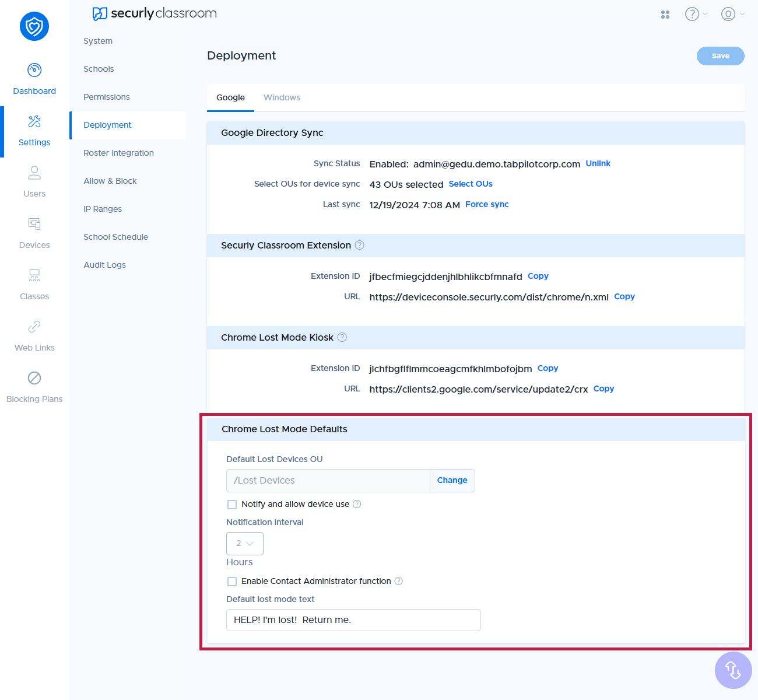758x700 pixels.
Task: Click the Chrome Lost Mode Defaults heading
Action: click(285, 429)
